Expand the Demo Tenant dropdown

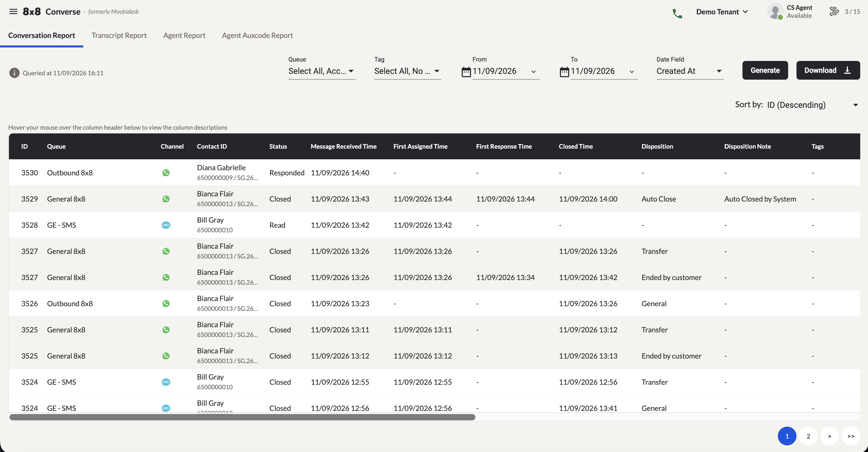click(x=722, y=12)
